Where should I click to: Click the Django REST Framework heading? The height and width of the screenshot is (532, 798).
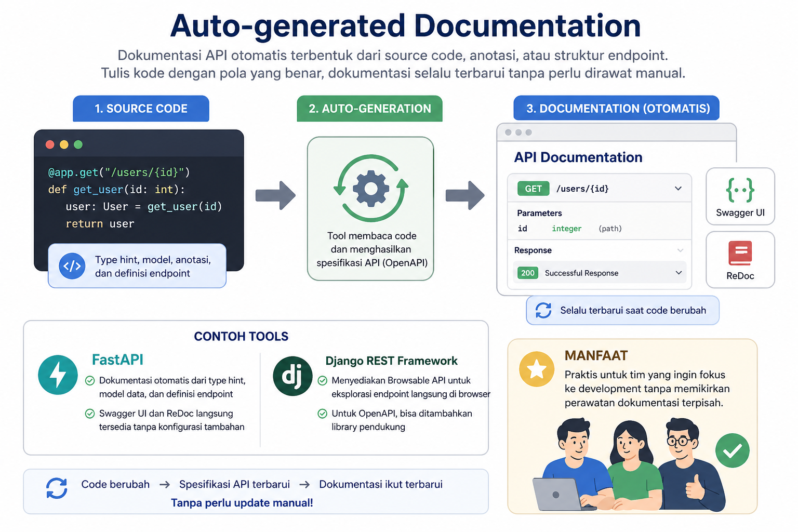click(x=391, y=361)
